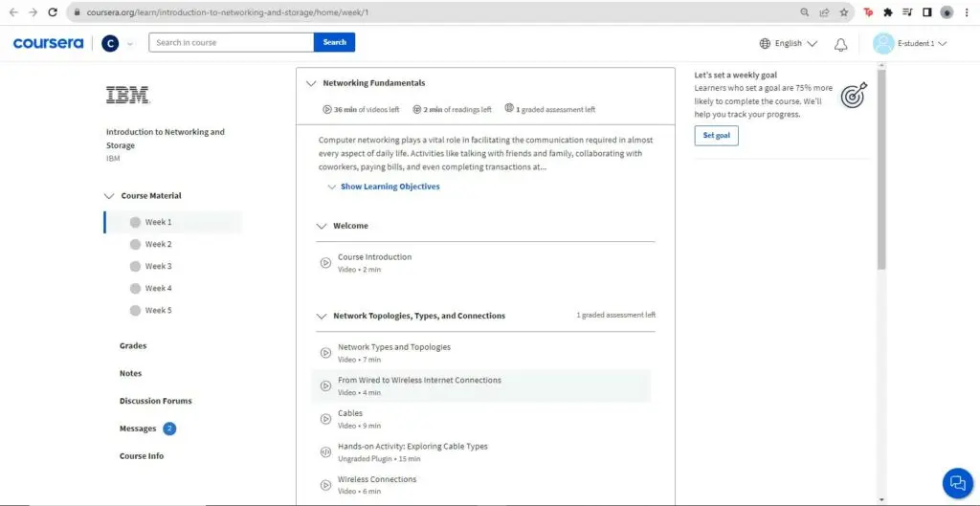Click plugin icon beside Hands-on Activity

point(325,452)
